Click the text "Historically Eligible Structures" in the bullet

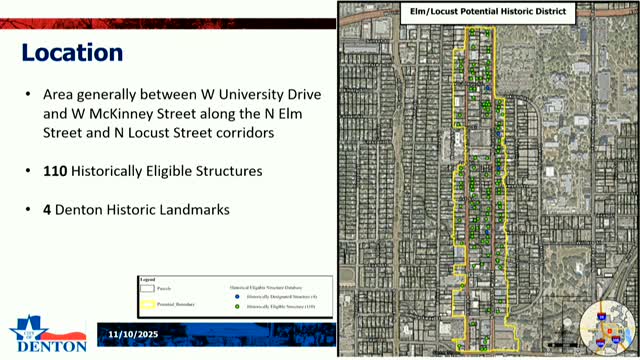click(x=167, y=171)
